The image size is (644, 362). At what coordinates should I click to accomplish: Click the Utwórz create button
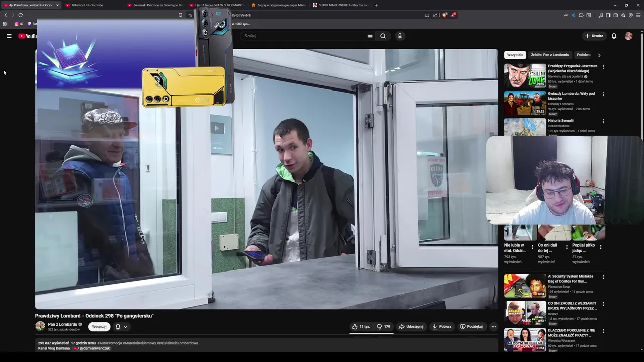594,36
